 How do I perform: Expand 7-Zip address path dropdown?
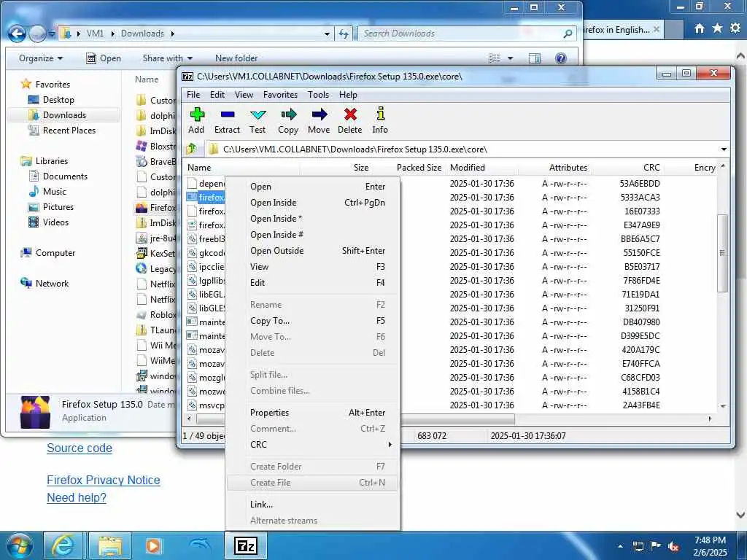[x=724, y=149]
